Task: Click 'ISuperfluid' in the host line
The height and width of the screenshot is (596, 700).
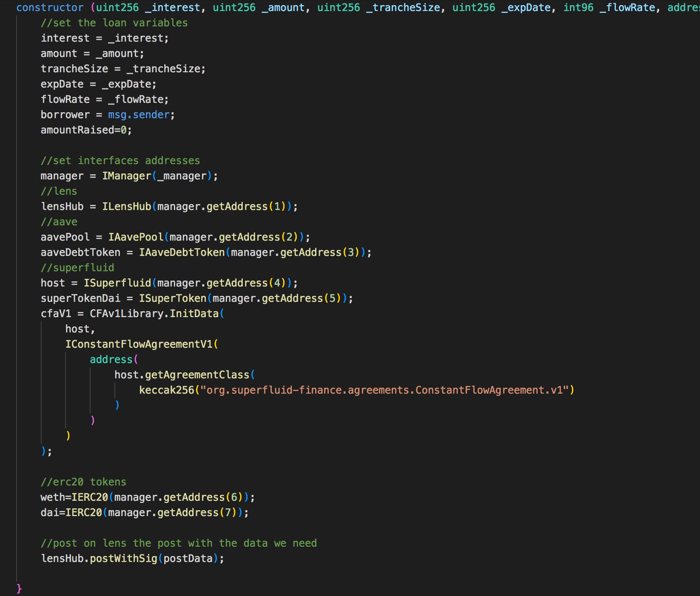Action: point(117,283)
